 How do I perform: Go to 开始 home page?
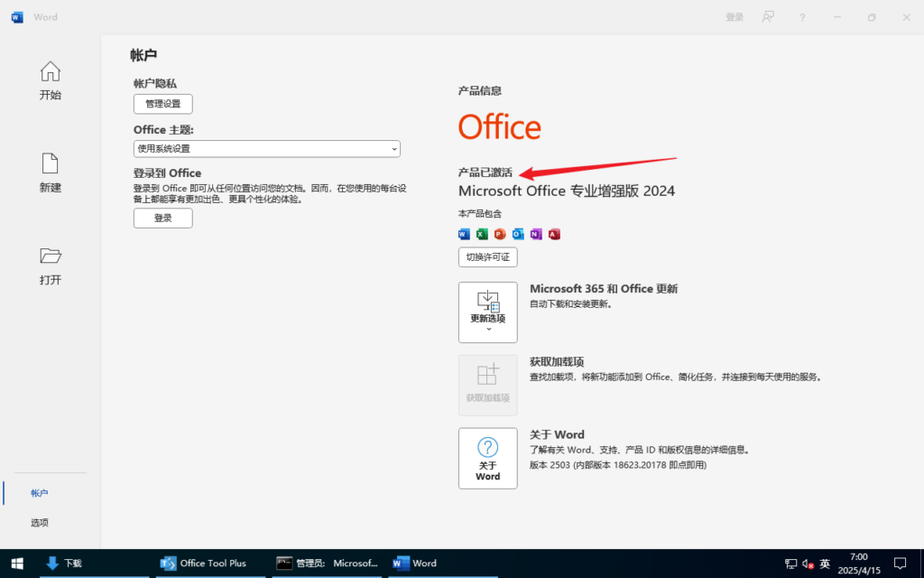click(x=51, y=80)
